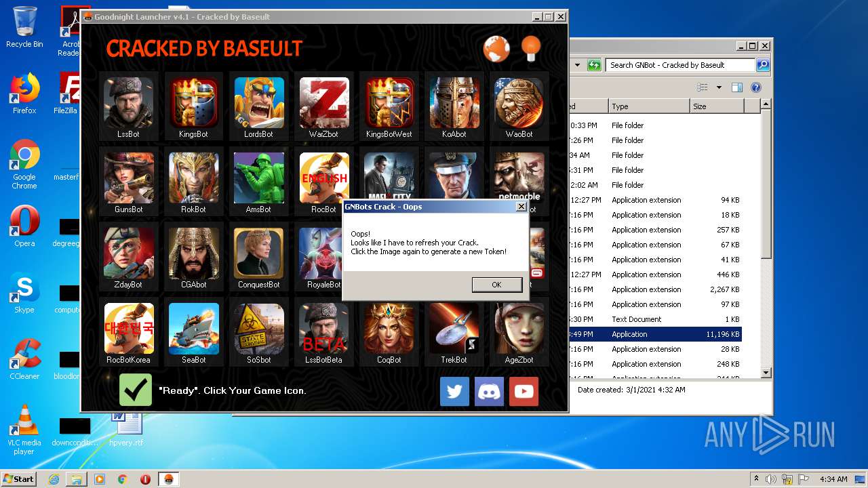
Task: Open KingsBotWest icon
Action: [389, 103]
